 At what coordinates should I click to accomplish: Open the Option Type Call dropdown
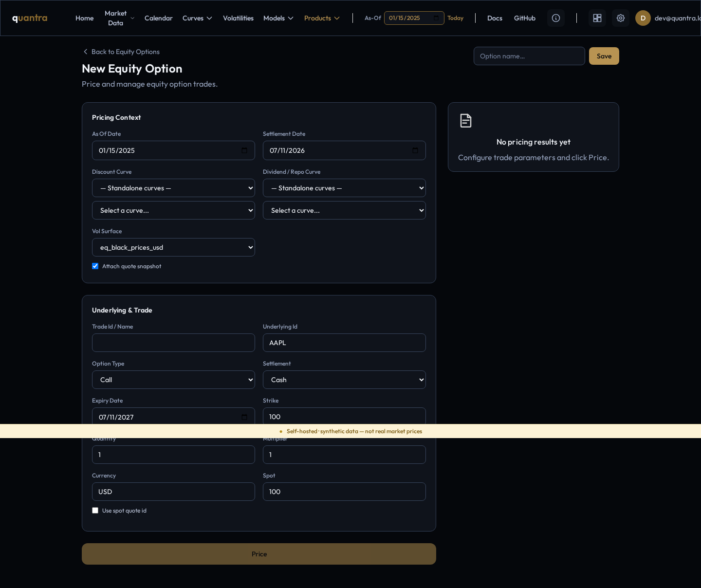pyautogui.click(x=173, y=380)
